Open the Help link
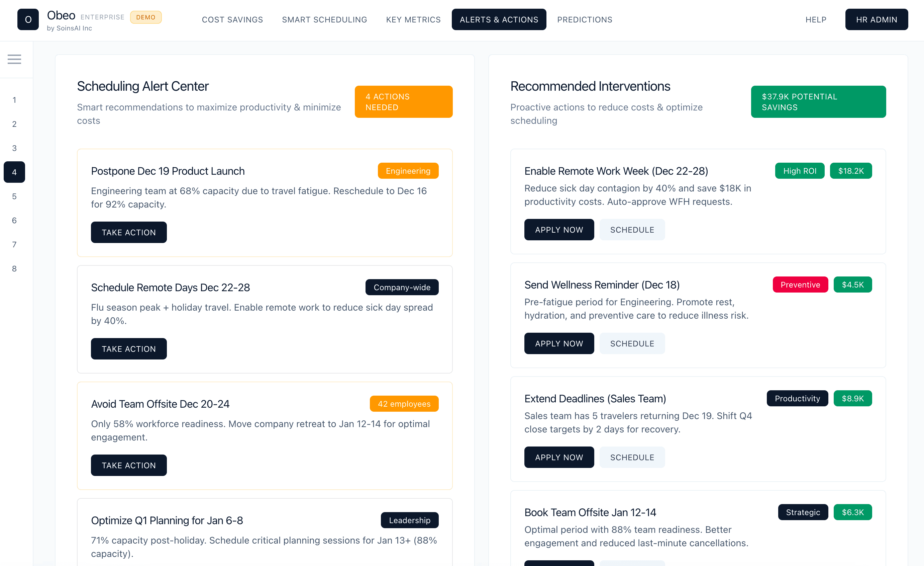 point(816,19)
